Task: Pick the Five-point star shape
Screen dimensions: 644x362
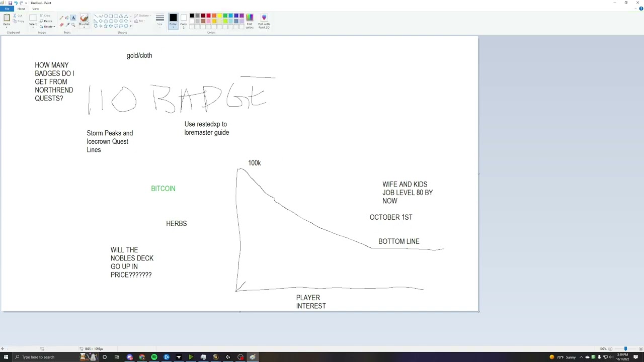Action: 106,26
